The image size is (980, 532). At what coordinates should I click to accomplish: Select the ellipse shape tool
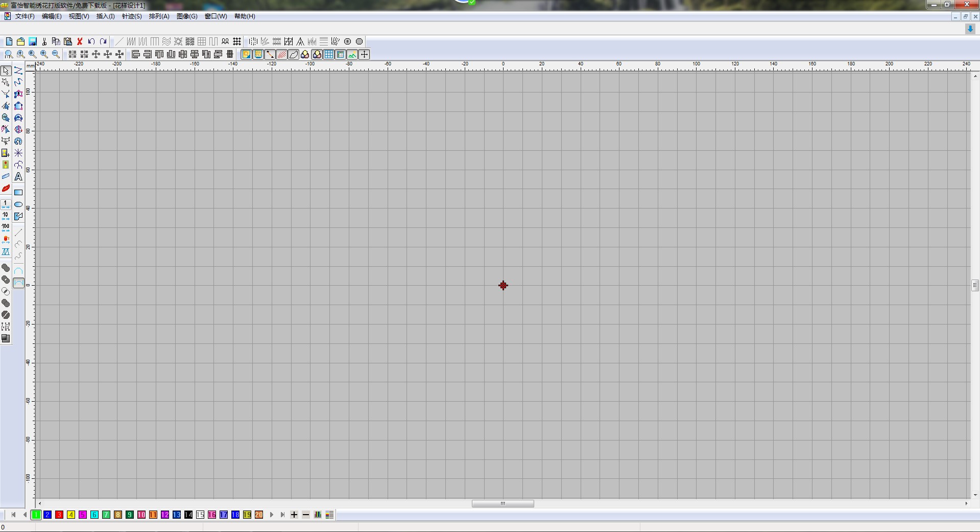(x=18, y=204)
